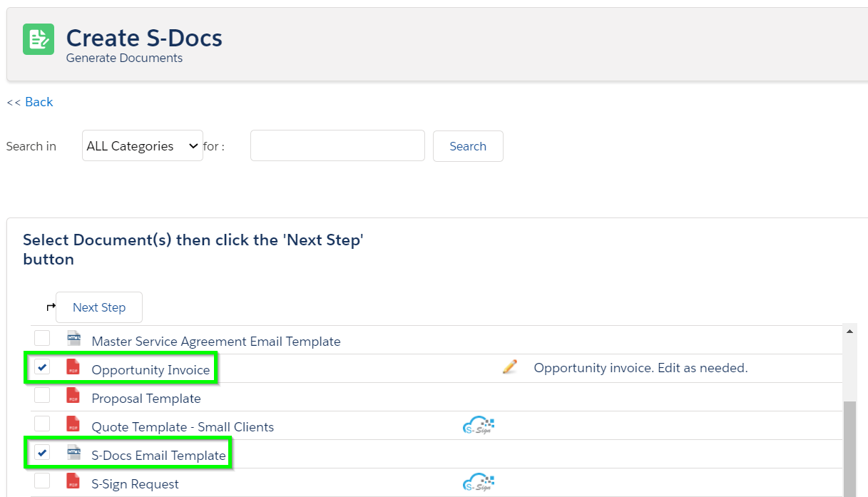Uncheck the Opportunity Invoice checkbox

pyautogui.click(x=42, y=367)
